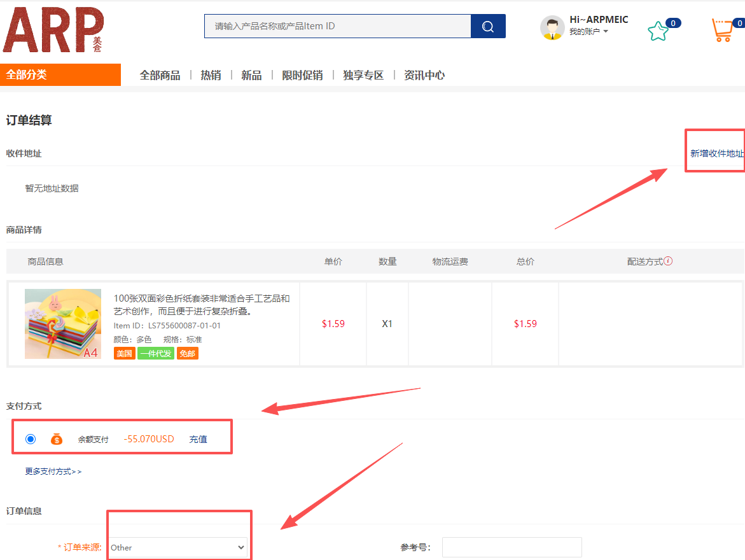Click the user avatar icon
The image size is (745, 560).
pyautogui.click(x=552, y=27)
